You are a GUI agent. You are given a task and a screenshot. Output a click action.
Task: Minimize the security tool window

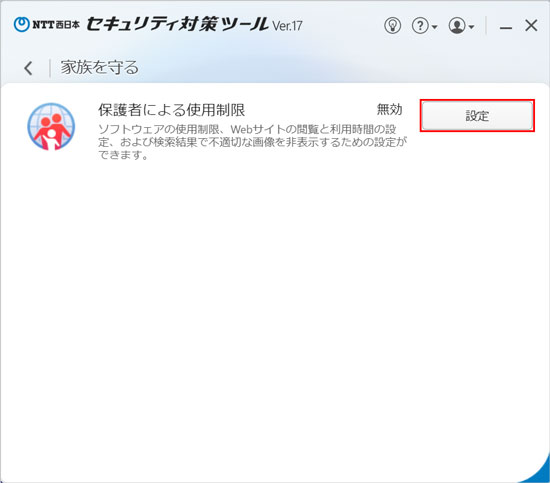pyautogui.click(x=505, y=27)
